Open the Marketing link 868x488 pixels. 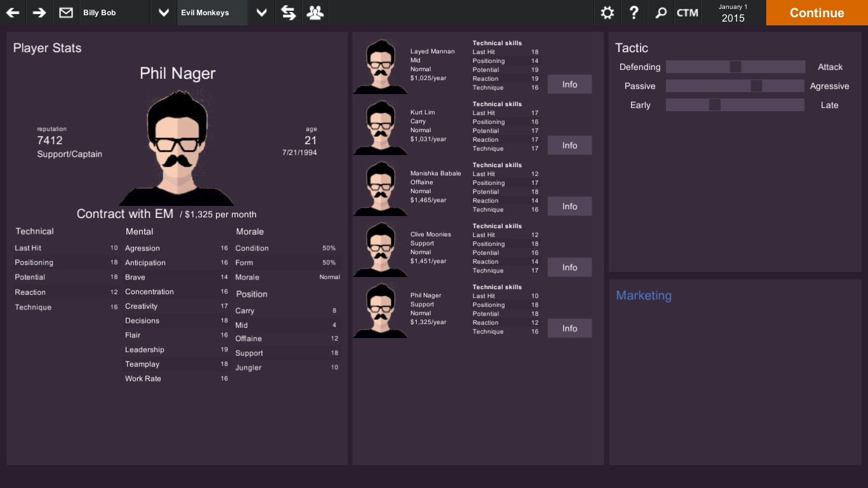pos(643,295)
